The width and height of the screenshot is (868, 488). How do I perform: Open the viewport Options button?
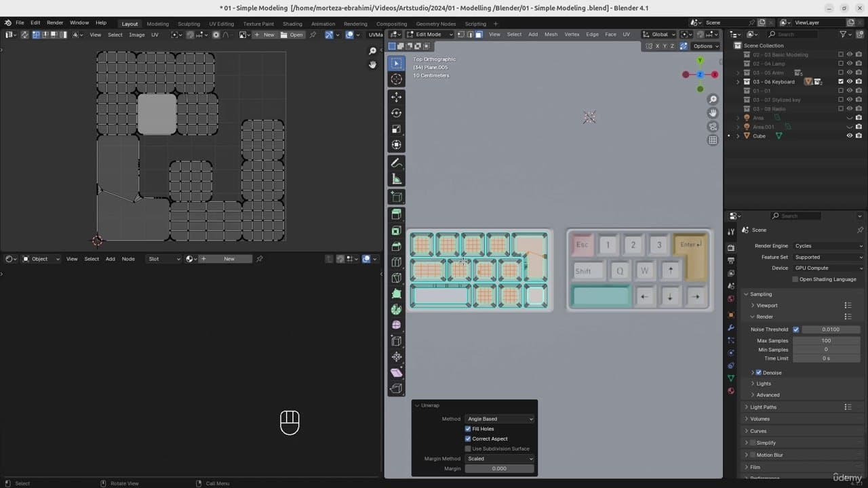tap(705, 46)
